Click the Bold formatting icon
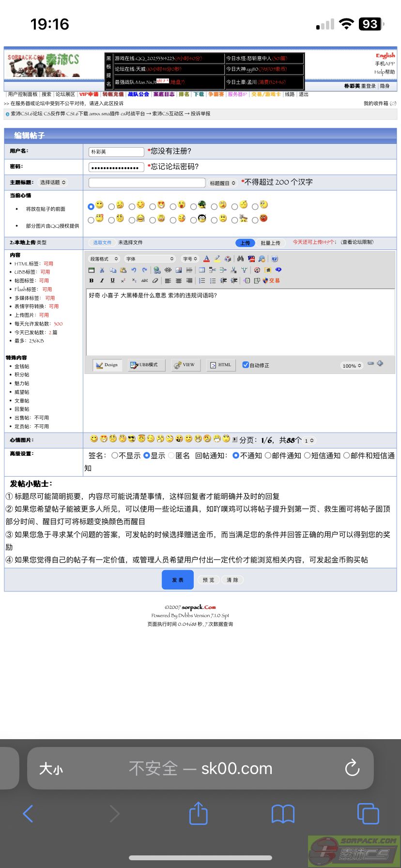Viewport: 401px width, 868px height. (92, 280)
